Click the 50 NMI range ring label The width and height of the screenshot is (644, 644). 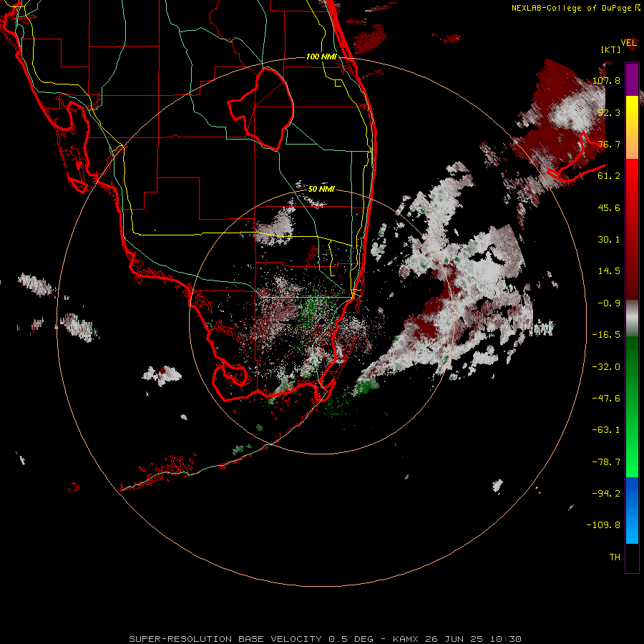(x=321, y=189)
